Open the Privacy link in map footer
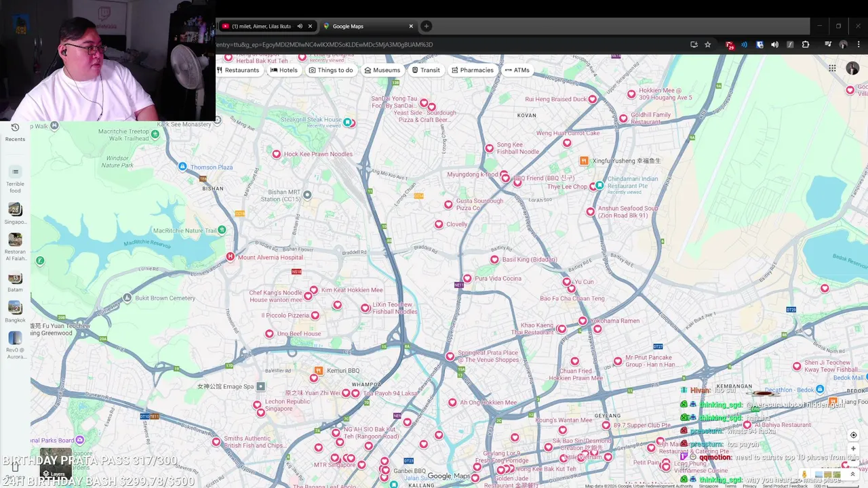The height and width of the screenshot is (488, 868). coord(749,486)
